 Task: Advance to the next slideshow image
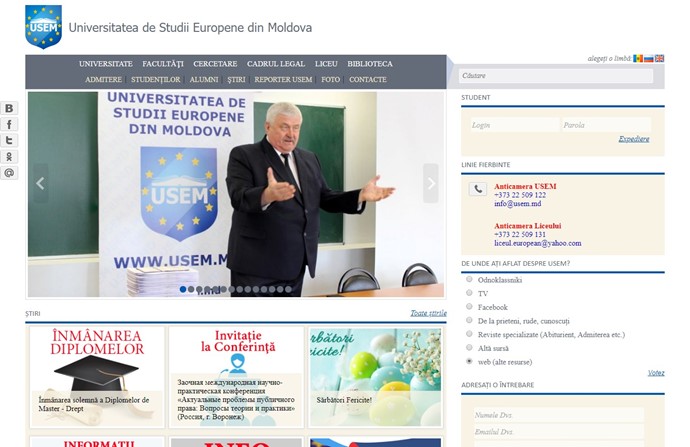point(431,183)
